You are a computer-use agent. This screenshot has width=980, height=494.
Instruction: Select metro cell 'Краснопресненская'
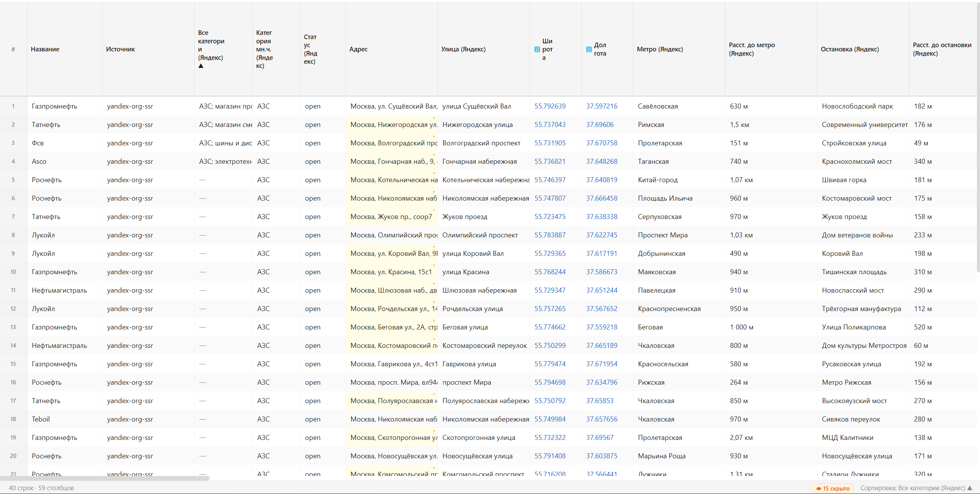(679, 309)
